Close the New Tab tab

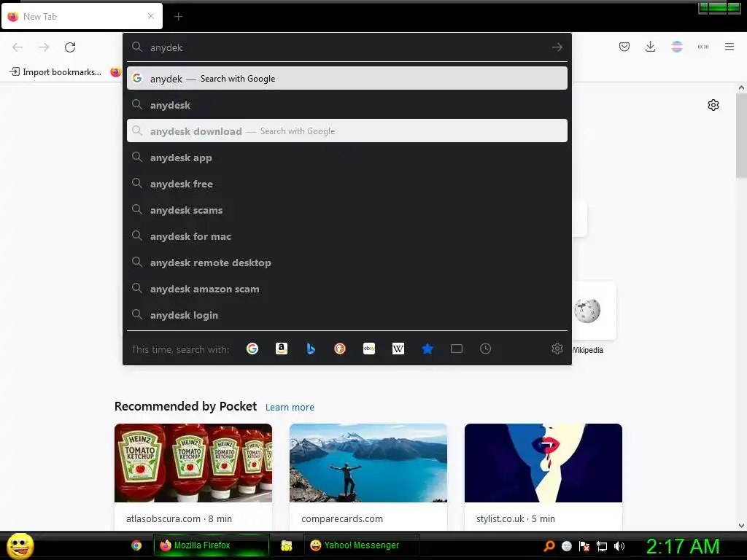click(x=151, y=16)
